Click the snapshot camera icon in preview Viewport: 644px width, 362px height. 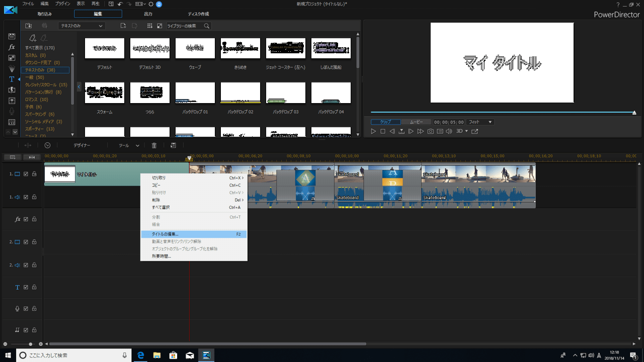click(431, 131)
